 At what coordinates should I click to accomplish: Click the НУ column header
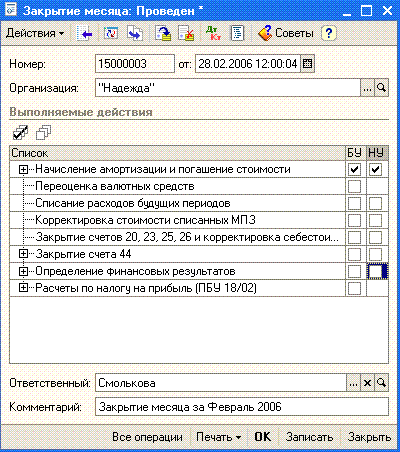(x=377, y=153)
